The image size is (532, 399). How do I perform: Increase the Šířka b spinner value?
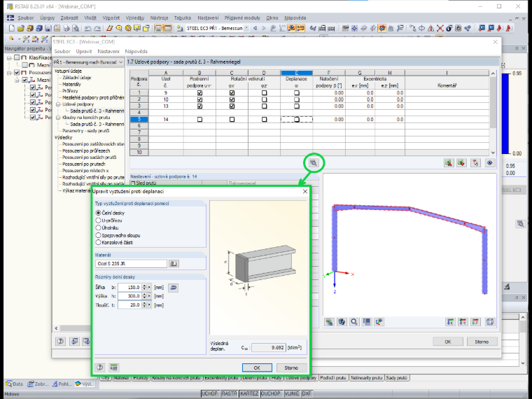pos(144,286)
